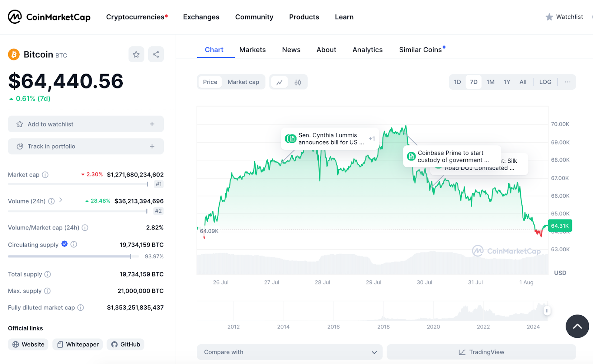
Task: Switch to the Markets tab
Action: click(252, 50)
